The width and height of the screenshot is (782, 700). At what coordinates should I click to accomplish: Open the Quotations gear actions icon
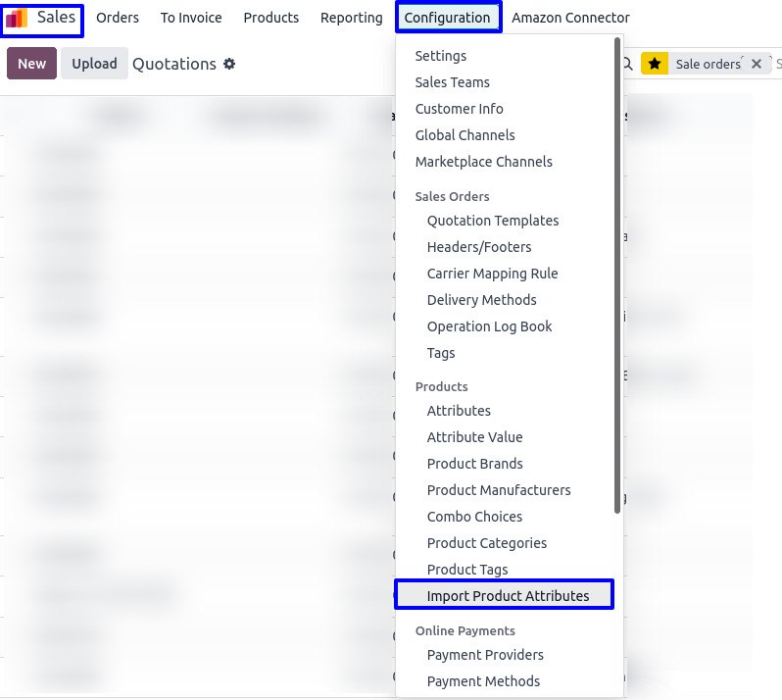click(229, 64)
